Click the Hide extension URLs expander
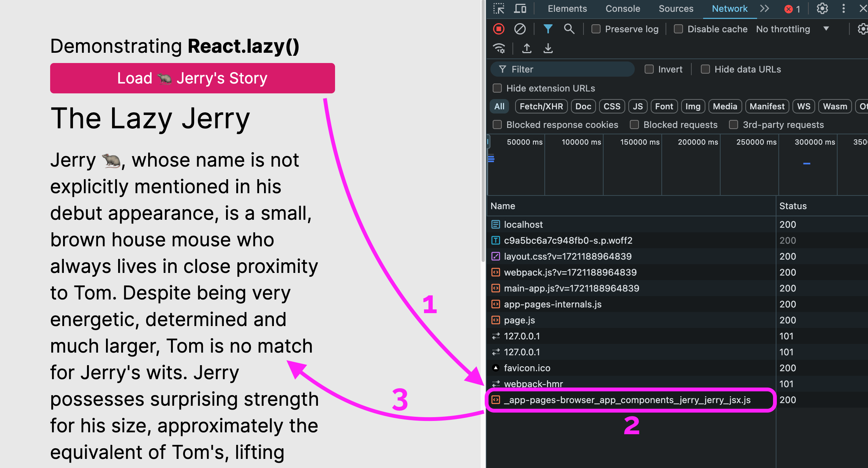This screenshot has width=868, height=468. [x=497, y=88]
